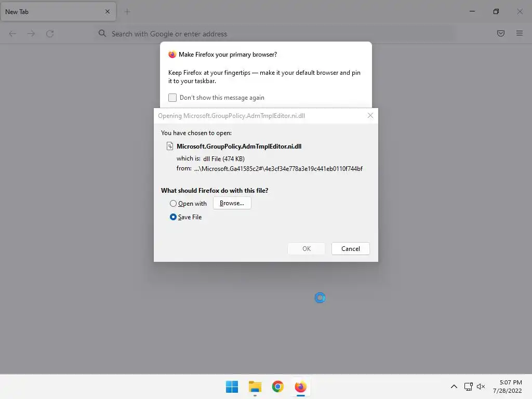The width and height of the screenshot is (532, 399).
Task: Click the search magnifier icon in address bar
Action: (102, 33)
